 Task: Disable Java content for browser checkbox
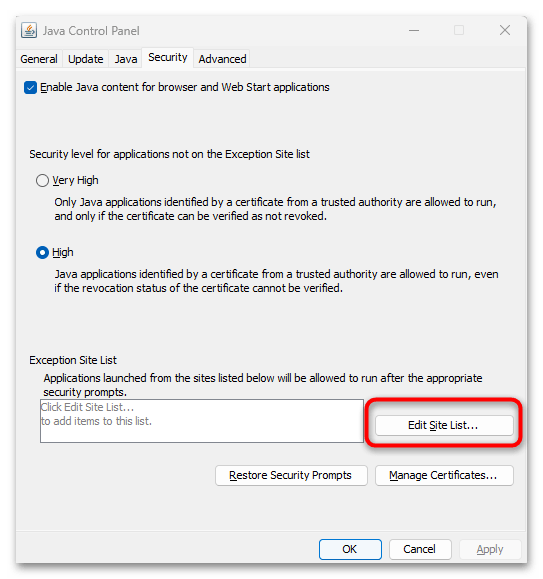point(30,88)
